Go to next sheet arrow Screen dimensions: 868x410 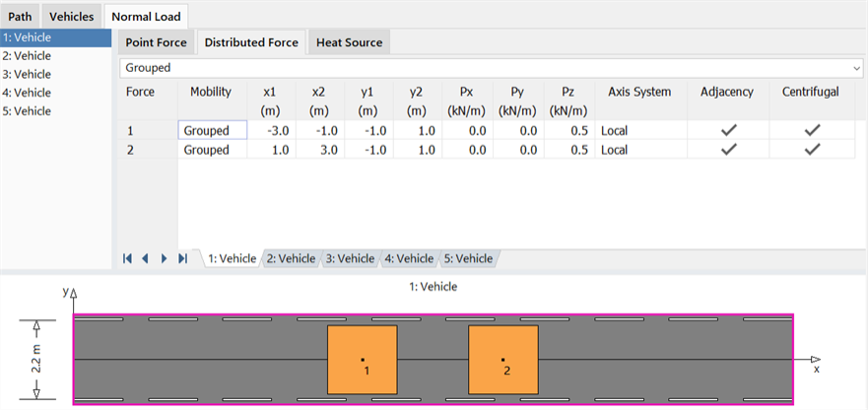point(164,259)
